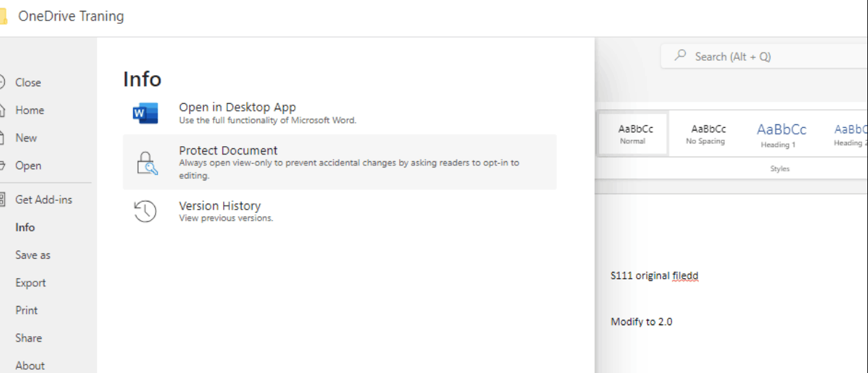This screenshot has width=868, height=373.
Task: Select Print from the file menu
Action: click(x=27, y=310)
